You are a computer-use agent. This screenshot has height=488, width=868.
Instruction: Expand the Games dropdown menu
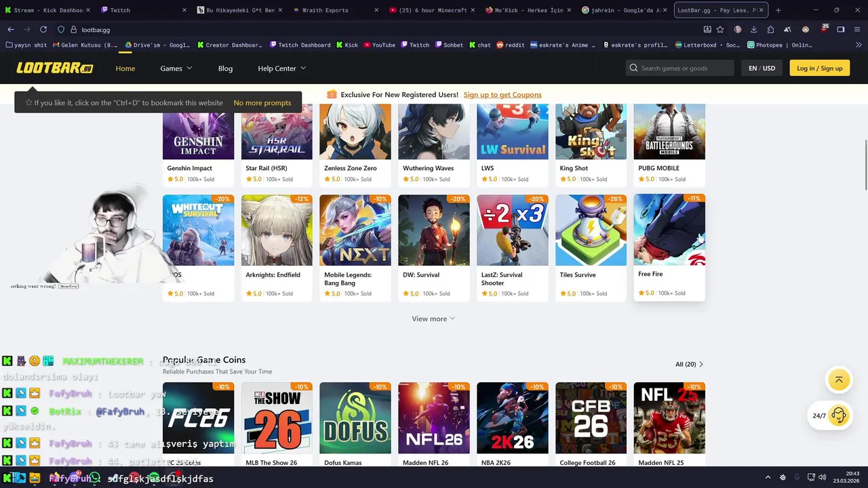pyautogui.click(x=176, y=68)
